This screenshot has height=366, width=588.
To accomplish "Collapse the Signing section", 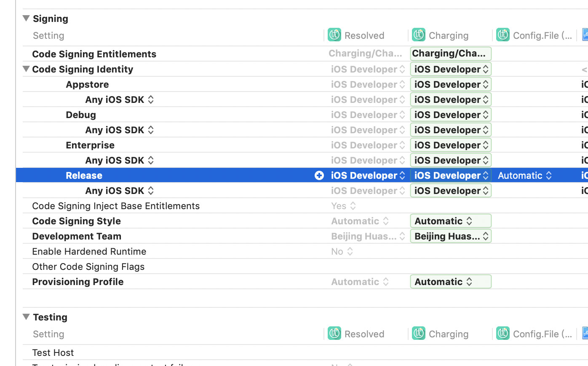I will [x=26, y=19].
